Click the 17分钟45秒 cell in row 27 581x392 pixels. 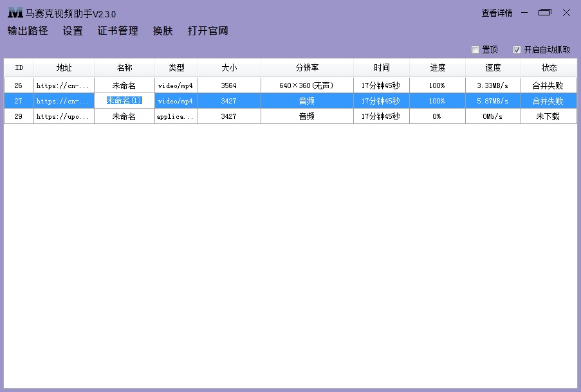(x=382, y=101)
